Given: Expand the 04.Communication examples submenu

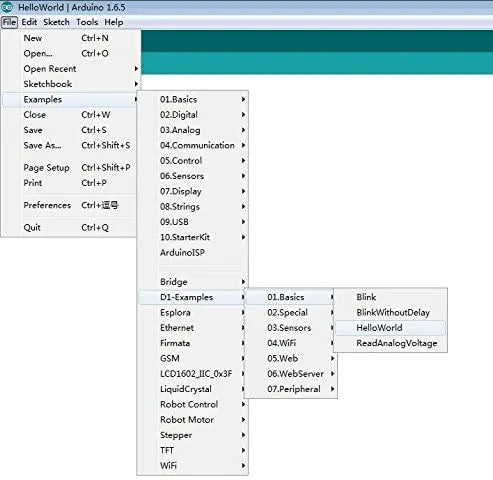Looking at the screenshot, I should pyautogui.click(x=193, y=145).
